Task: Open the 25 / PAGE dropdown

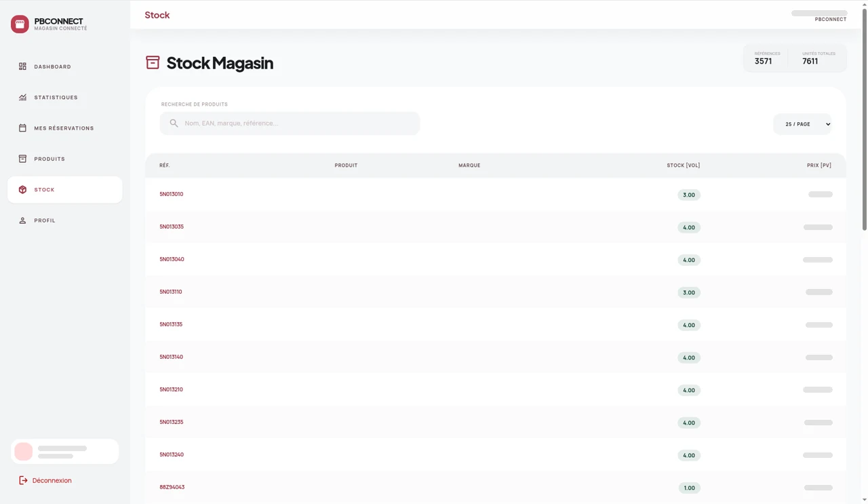Action: (803, 124)
